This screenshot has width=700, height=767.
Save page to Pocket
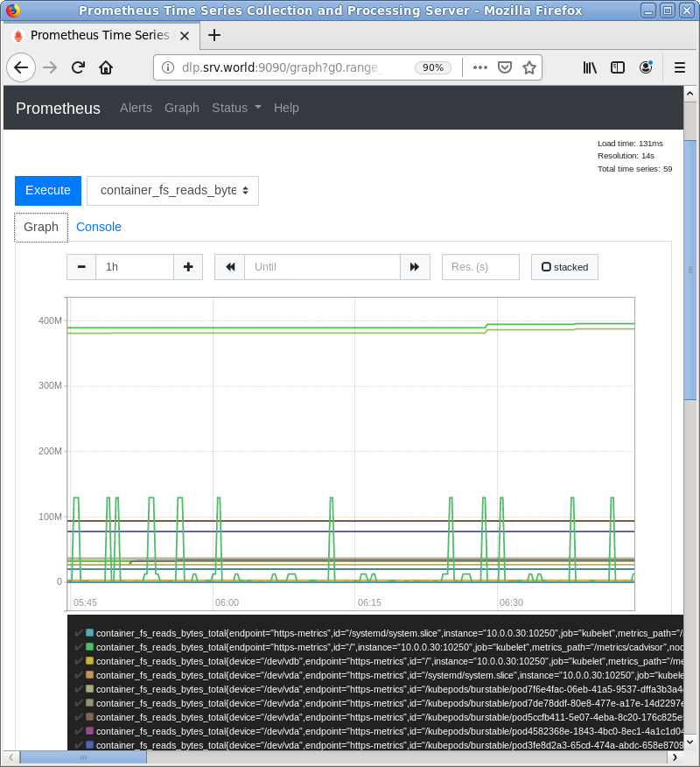tap(505, 67)
